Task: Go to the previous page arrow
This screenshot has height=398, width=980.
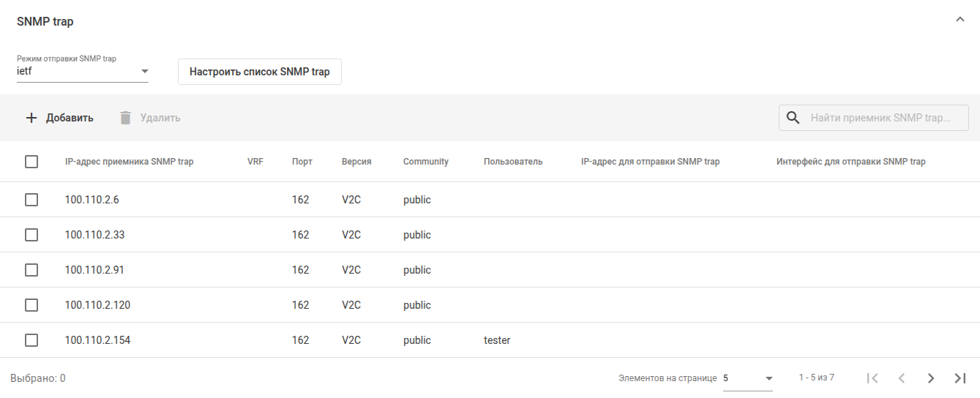Action: [x=902, y=378]
